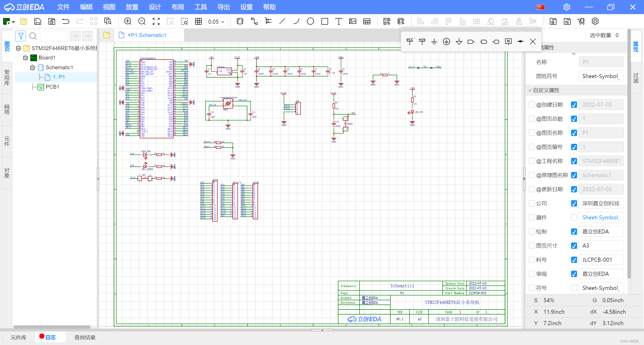
Task: Uncheck the blue checkbox for 公司
Action: [x=574, y=203]
